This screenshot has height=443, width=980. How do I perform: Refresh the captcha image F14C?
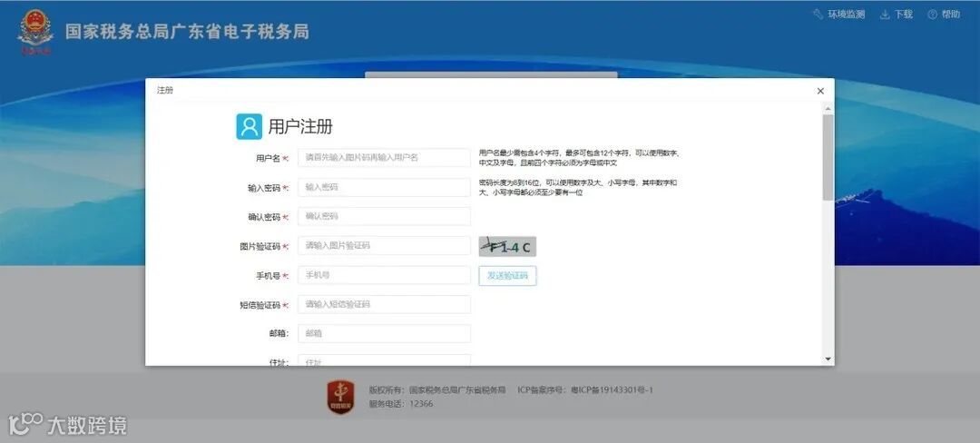507,246
